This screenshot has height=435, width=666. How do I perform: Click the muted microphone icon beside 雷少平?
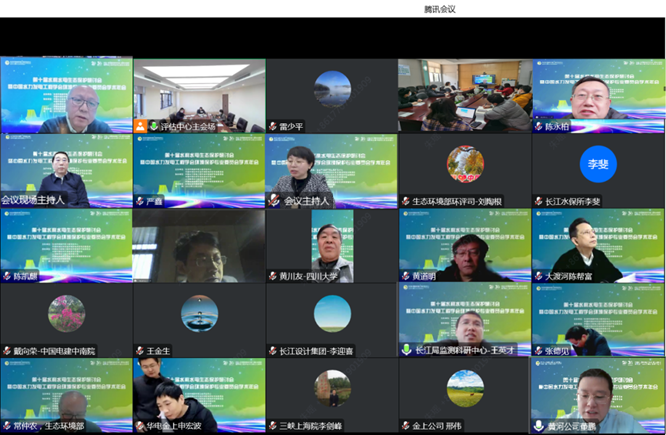pos(272,127)
